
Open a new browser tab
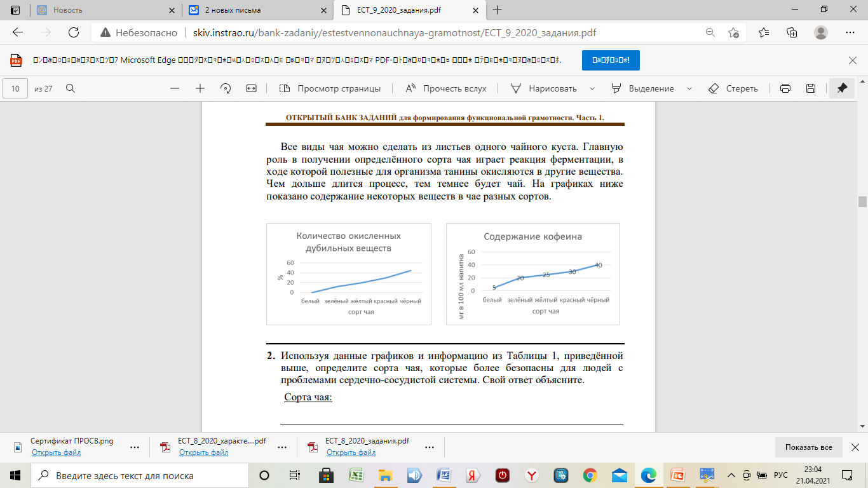point(497,10)
